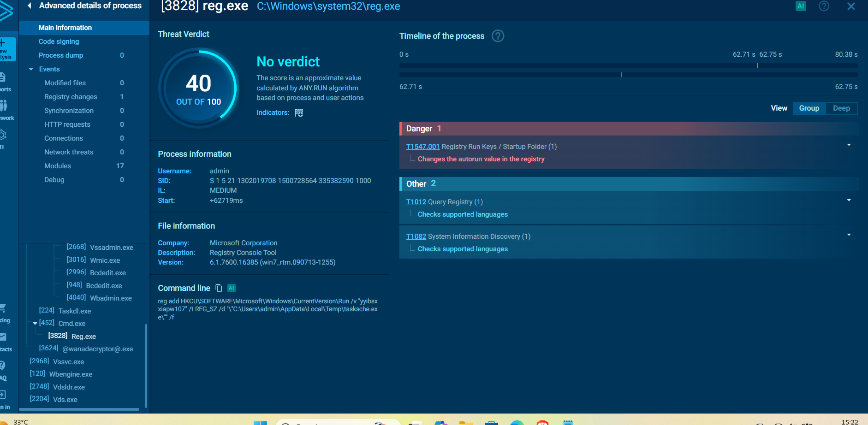Copy the command line to clipboard

[x=219, y=288]
